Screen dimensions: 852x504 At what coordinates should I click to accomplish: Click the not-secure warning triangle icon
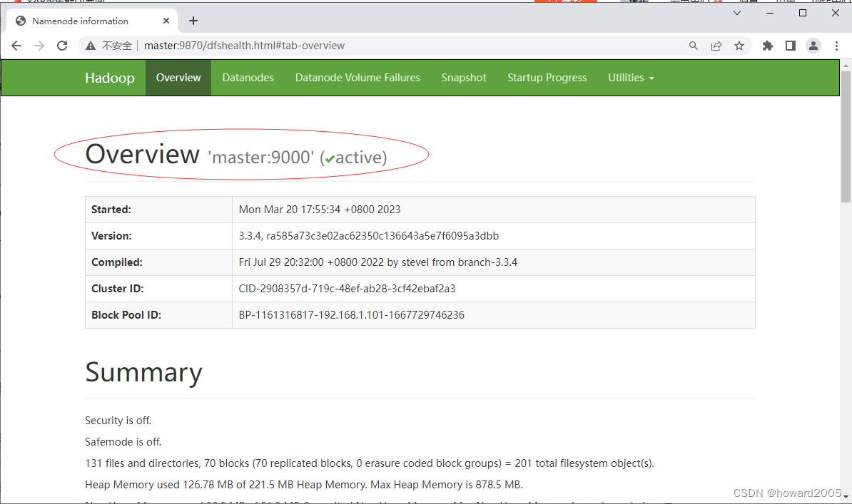(x=91, y=46)
